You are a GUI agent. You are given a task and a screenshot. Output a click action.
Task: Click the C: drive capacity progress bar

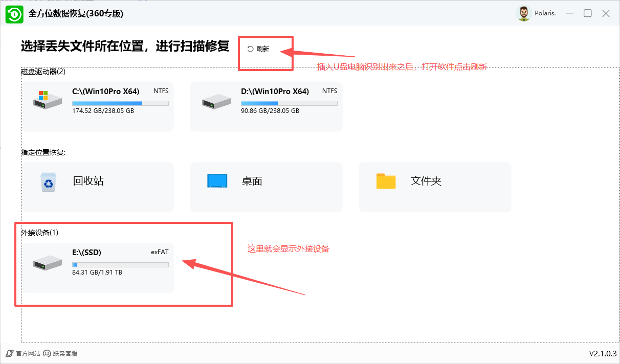coord(120,103)
